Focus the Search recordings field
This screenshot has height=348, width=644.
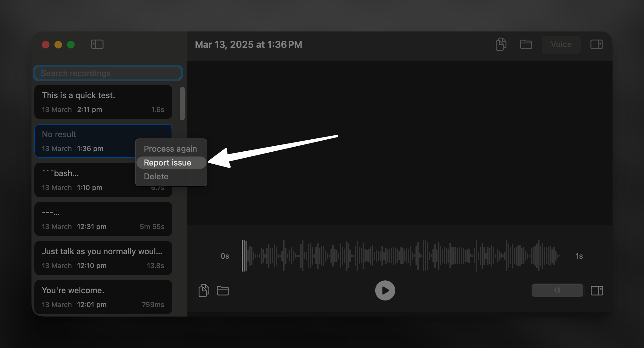coord(108,73)
